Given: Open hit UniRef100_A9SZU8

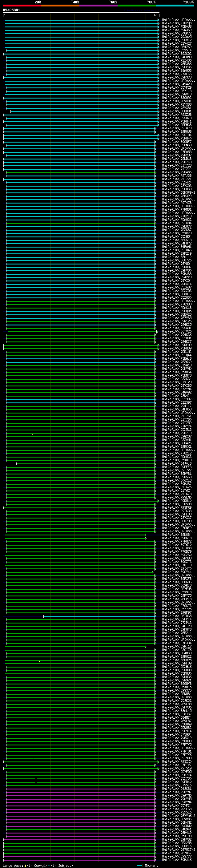Looking at the screenshot, I should point(177,115).
